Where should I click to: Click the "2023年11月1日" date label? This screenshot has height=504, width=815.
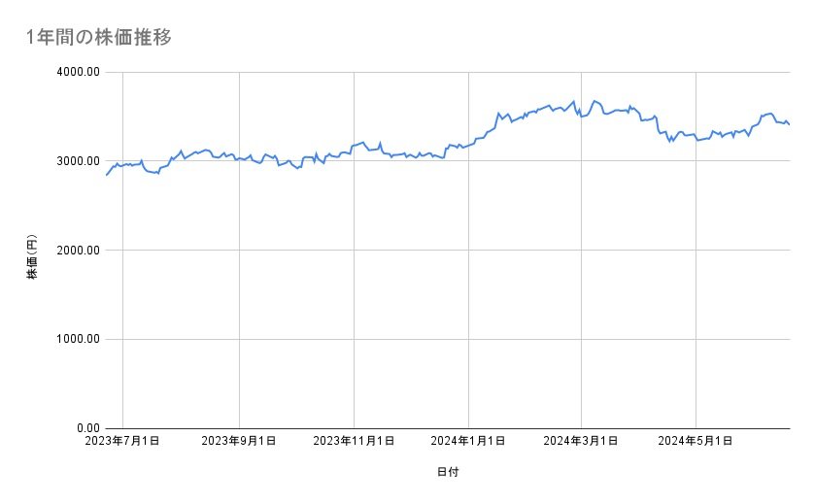click(353, 441)
